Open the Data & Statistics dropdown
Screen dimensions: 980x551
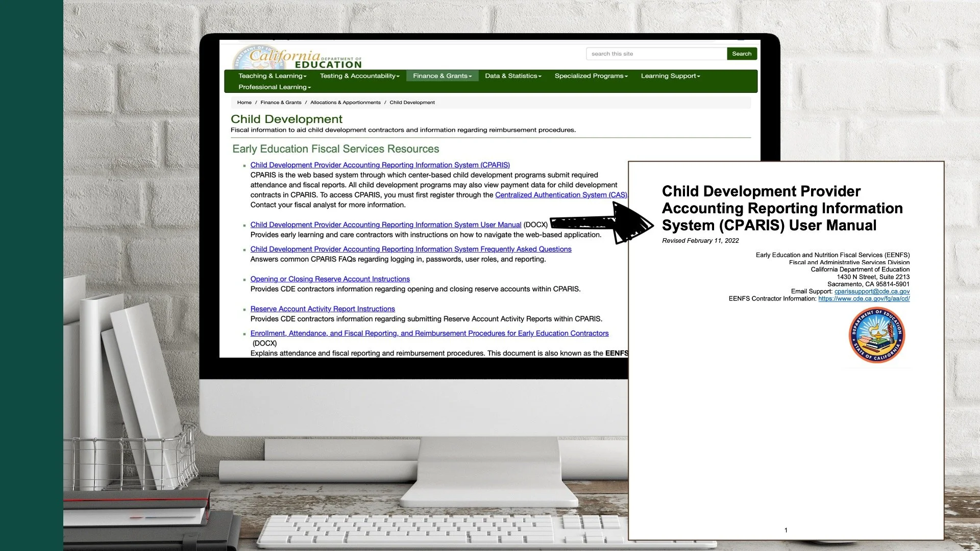click(512, 76)
